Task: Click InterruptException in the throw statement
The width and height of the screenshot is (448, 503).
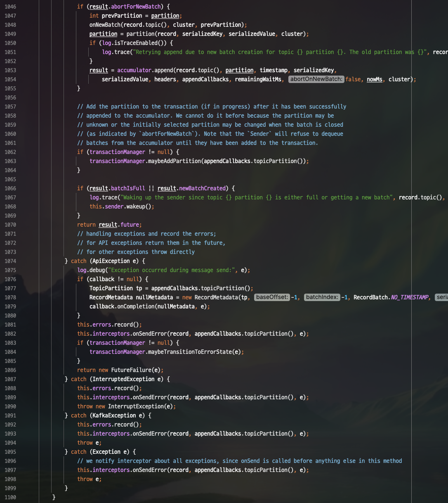Action: coord(136,406)
